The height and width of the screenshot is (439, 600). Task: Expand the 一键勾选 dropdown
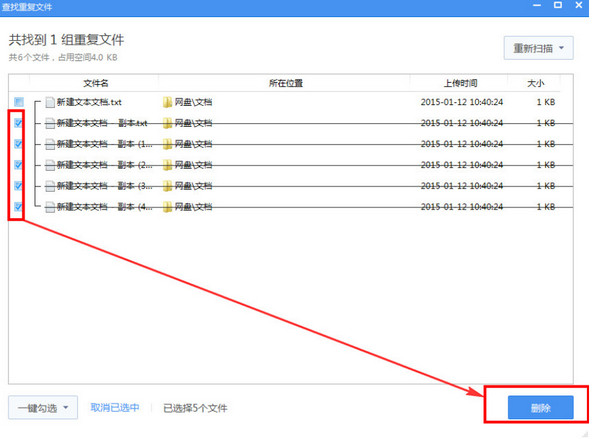[42, 407]
